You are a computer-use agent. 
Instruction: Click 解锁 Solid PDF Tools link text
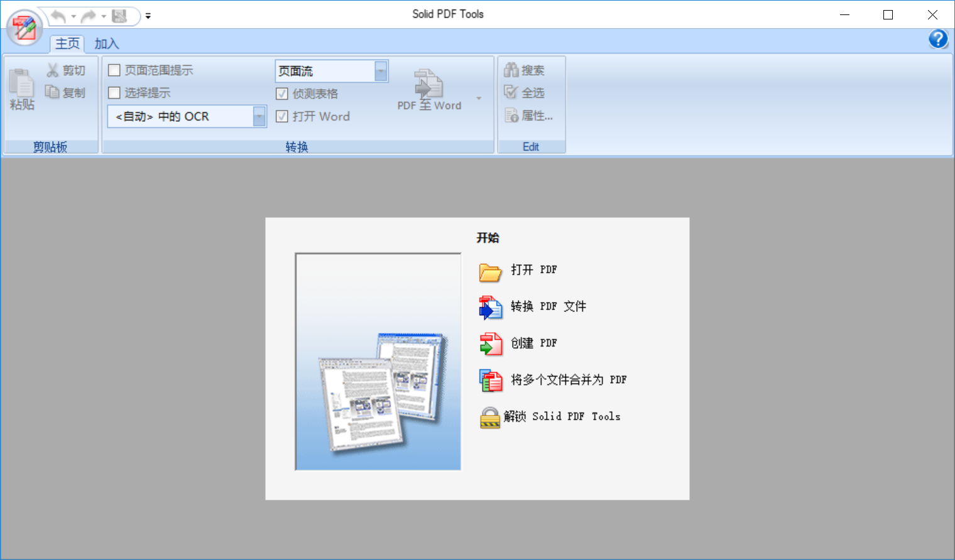pos(562,416)
